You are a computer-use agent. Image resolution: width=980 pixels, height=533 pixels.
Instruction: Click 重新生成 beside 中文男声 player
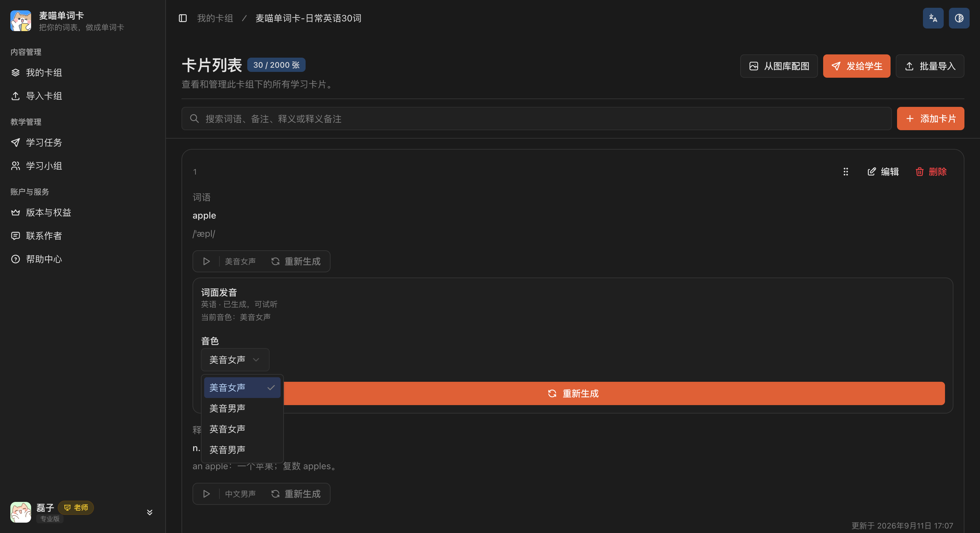tap(296, 494)
